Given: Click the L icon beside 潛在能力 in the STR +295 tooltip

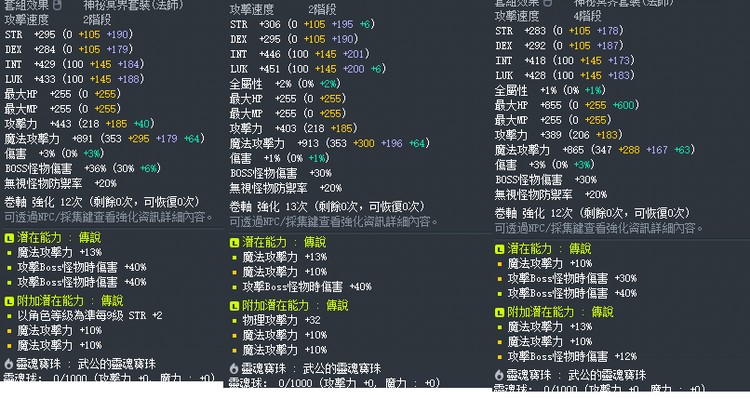Looking at the screenshot, I should coord(9,238).
